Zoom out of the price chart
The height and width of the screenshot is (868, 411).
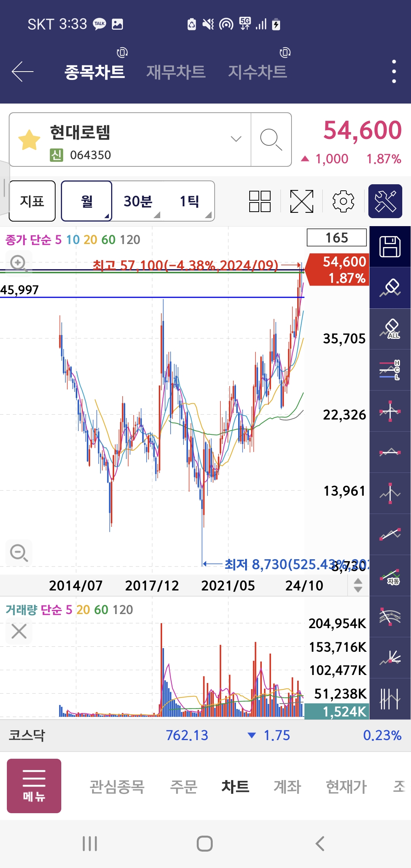19,553
